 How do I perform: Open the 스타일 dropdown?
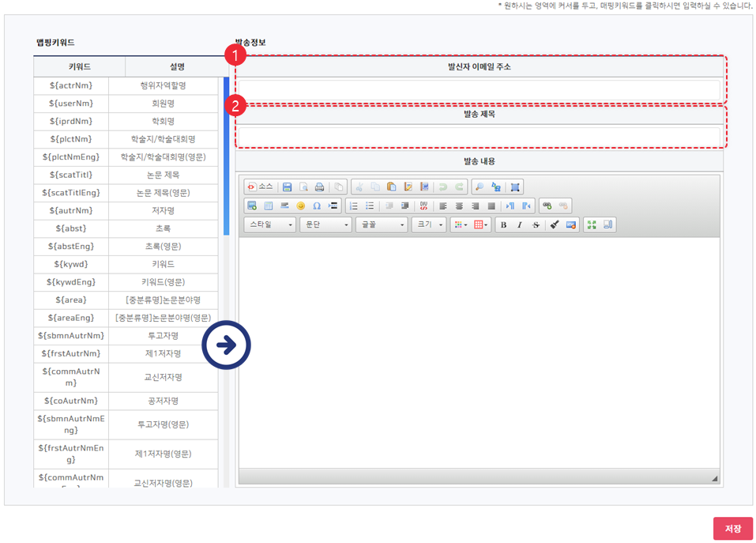click(x=269, y=225)
